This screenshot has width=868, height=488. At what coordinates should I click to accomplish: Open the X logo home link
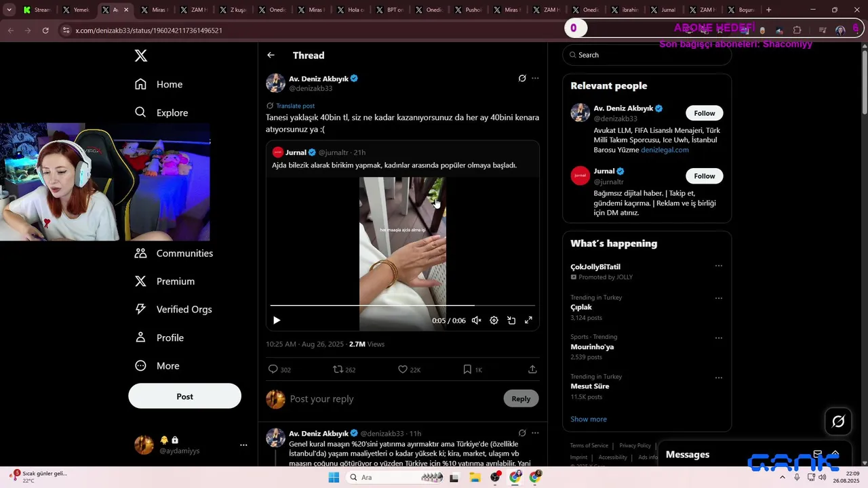(x=141, y=56)
